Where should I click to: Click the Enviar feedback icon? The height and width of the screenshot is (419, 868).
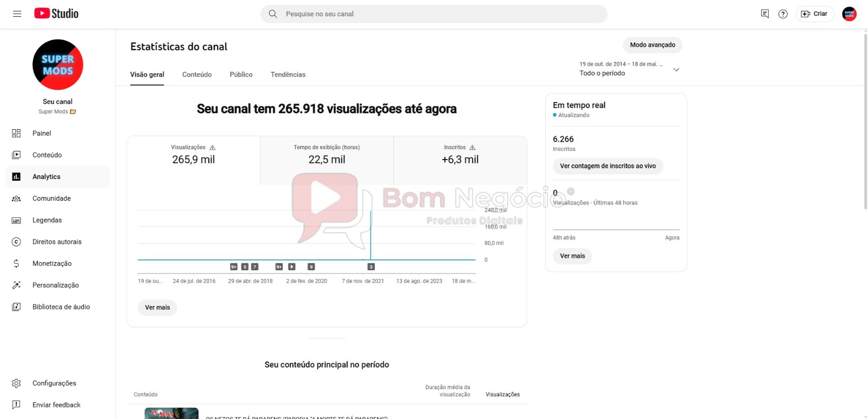(x=16, y=405)
